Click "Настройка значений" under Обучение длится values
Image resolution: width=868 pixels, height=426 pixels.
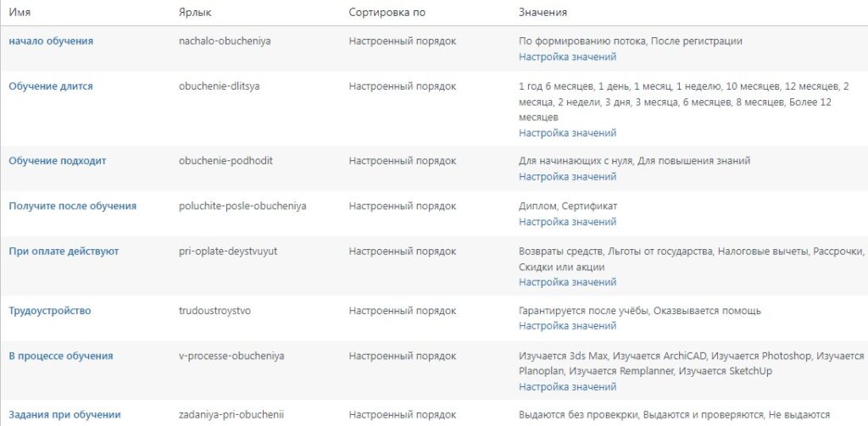pos(567,133)
